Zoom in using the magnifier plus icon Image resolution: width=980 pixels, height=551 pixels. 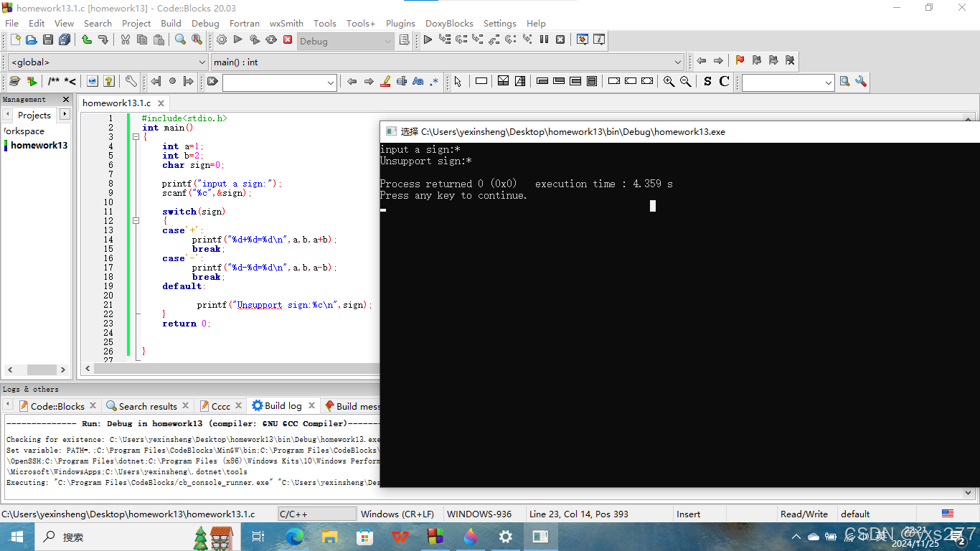(669, 82)
